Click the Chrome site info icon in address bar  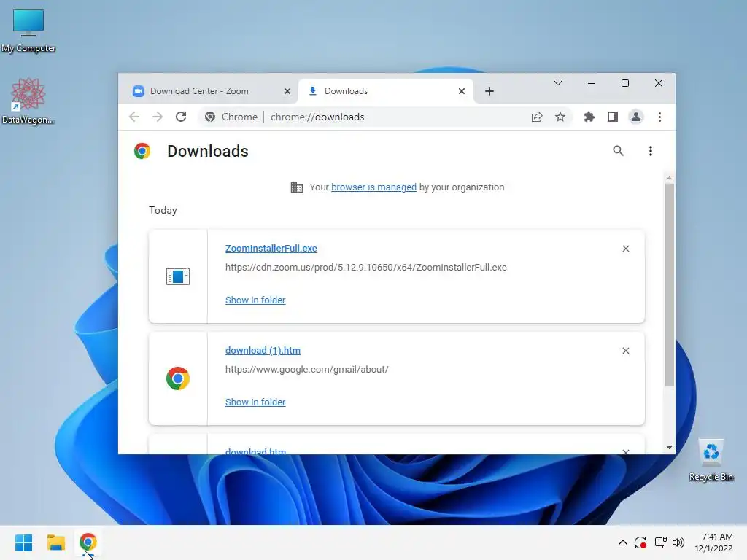pyautogui.click(x=210, y=117)
